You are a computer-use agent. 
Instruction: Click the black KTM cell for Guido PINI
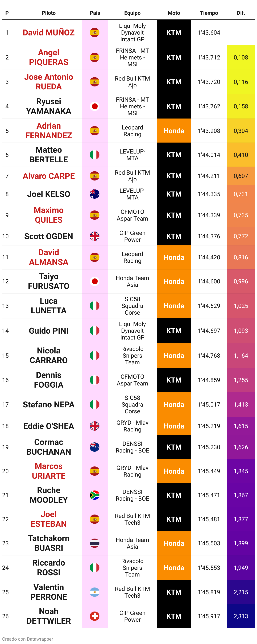tap(174, 330)
